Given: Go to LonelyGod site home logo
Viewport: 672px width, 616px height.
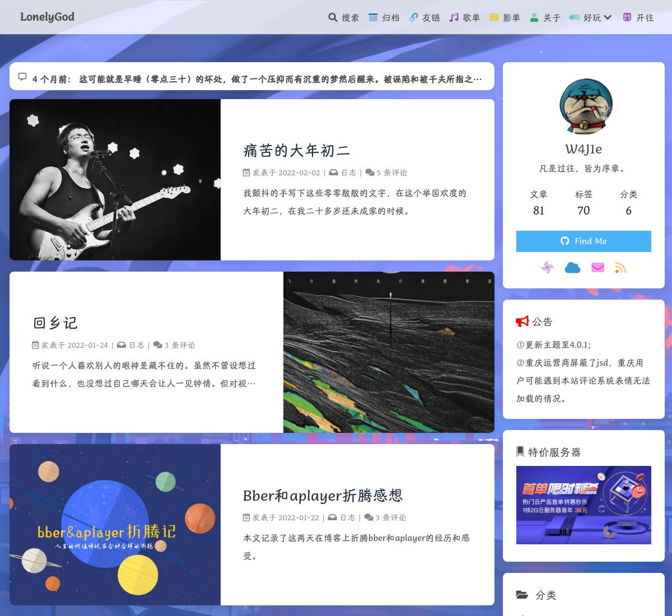Looking at the screenshot, I should pos(48,17).
